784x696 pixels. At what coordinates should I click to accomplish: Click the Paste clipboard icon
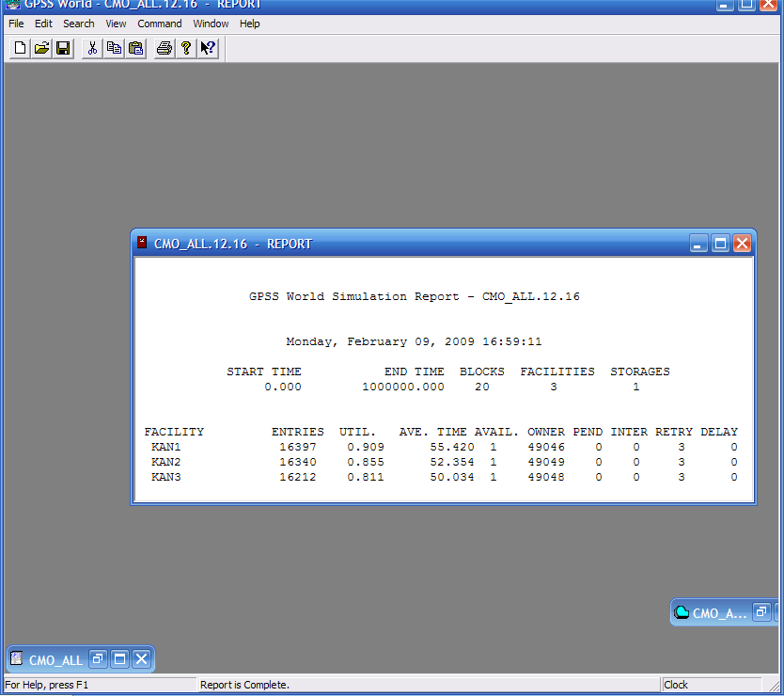point(135,48)
